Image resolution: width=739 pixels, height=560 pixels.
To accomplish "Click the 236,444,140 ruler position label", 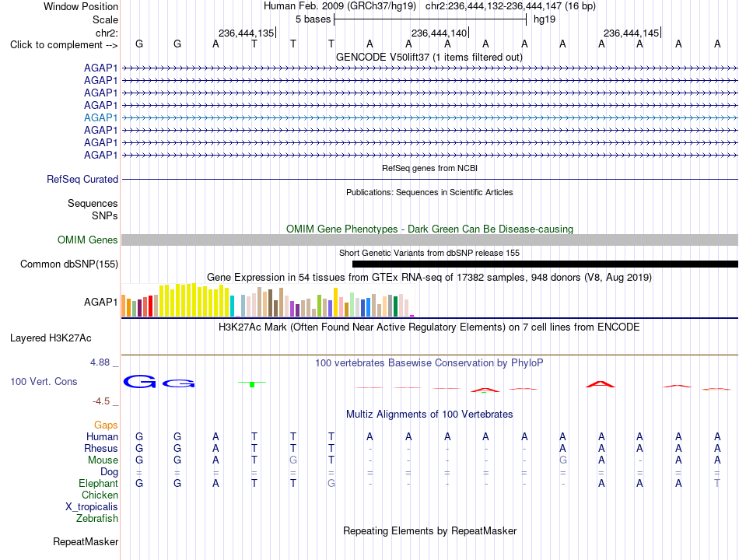I will (439, 33).
